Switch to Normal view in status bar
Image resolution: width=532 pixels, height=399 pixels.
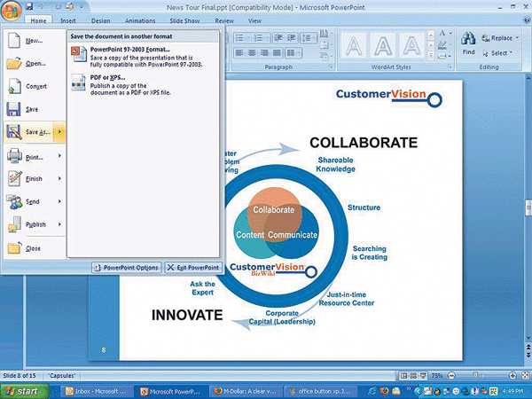point(403,375)
